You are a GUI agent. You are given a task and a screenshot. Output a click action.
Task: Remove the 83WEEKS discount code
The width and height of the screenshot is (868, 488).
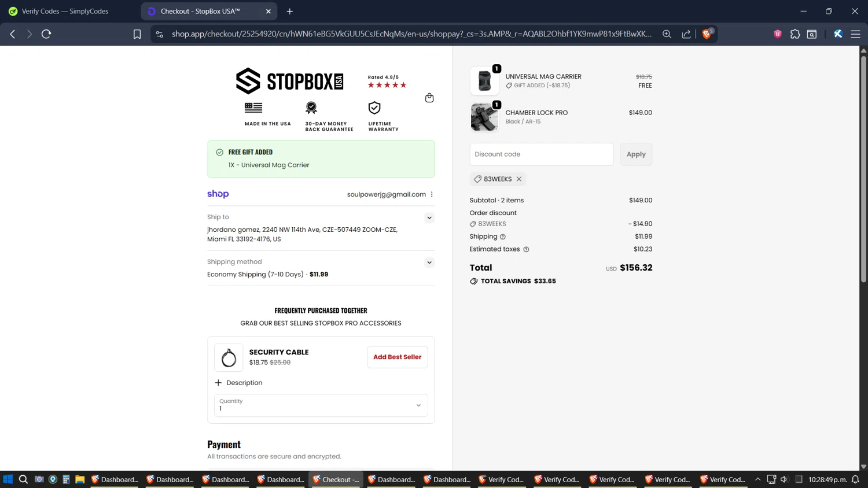(x=519, y=179)
